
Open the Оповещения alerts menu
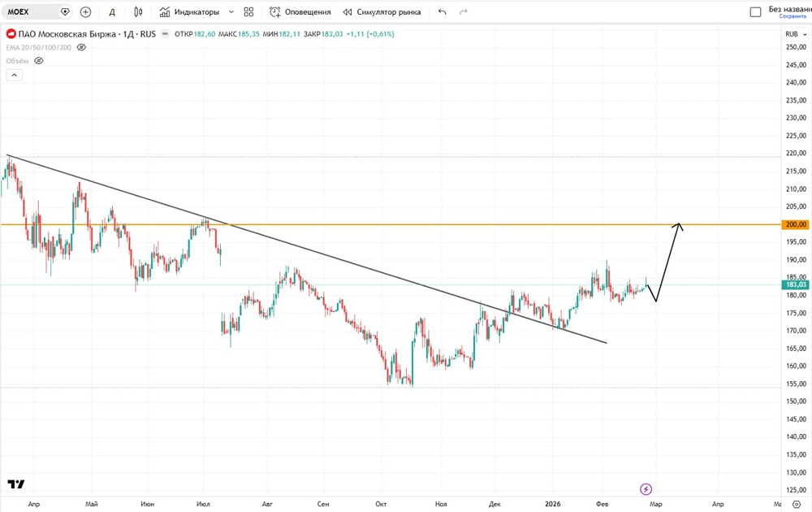click(300, 12)
